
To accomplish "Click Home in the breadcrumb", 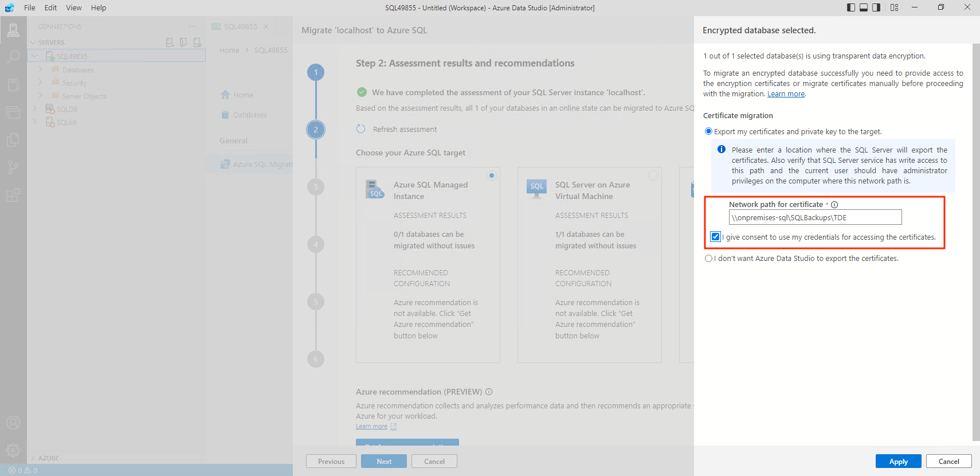I will point(229,50).
